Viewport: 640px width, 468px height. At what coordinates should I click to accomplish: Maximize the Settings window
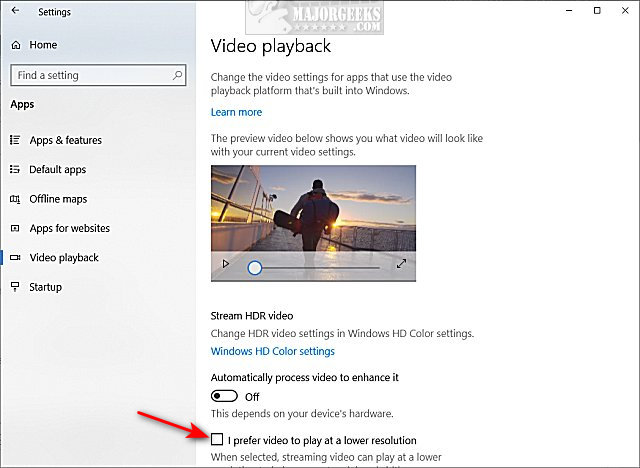tap(597, 11)
